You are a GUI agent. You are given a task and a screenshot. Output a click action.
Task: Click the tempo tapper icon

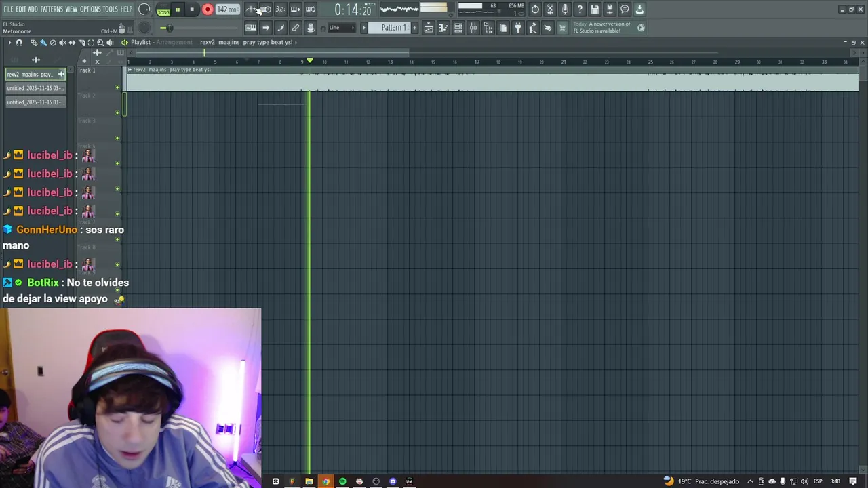pyautogui.click(x=533, y=28)
